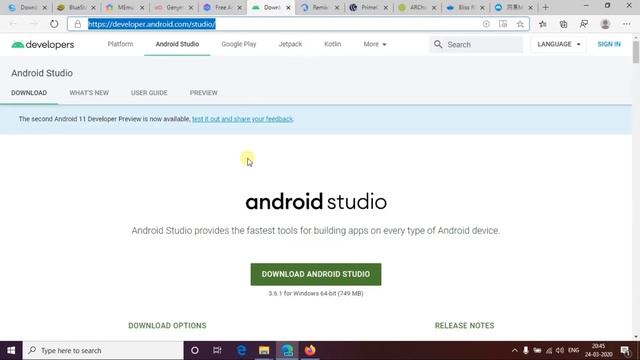Open the LANGUAGE dropdown
The width and height of the screenshot is (640, 360).
(558, 44)
